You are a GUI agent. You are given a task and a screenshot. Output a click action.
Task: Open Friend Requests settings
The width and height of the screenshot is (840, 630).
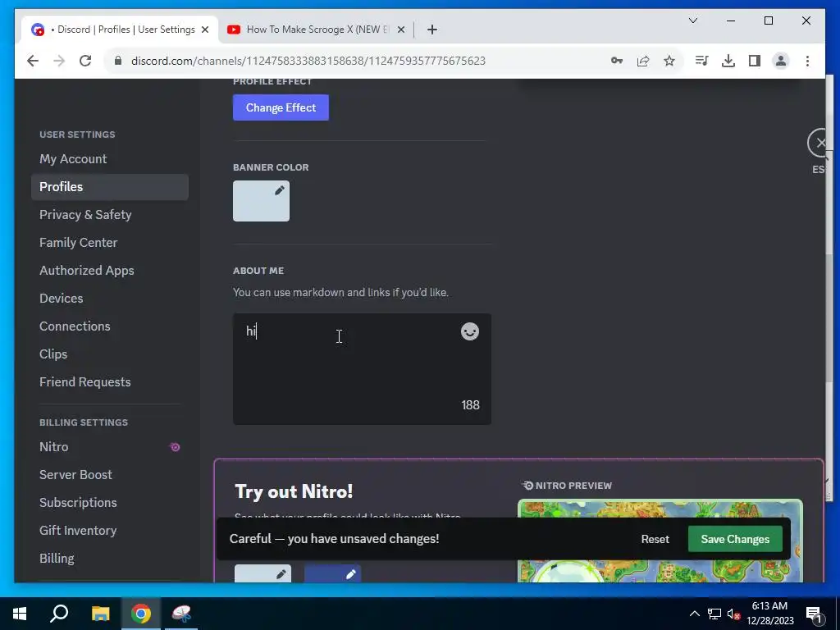pyautogui.click(x=110, y=382)
